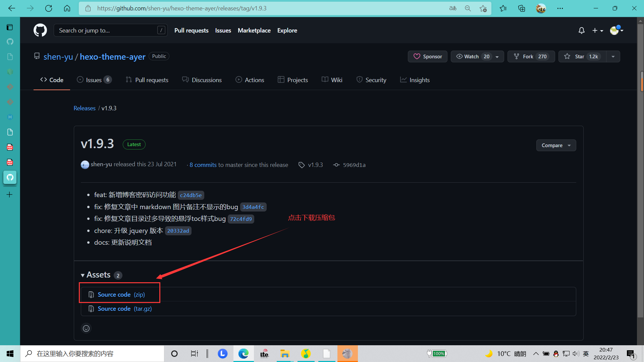Open Task View on the taskbar
Viewport: 644px width, 362px height.
[195, 354]
